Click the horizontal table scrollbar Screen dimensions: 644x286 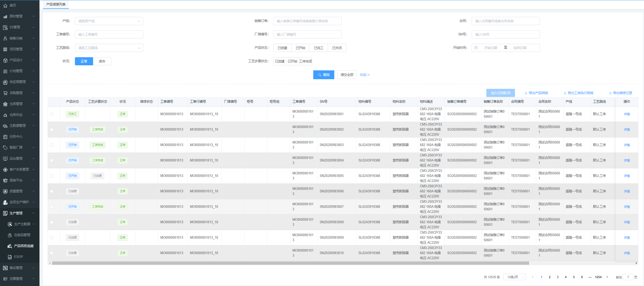click(290, 263)
